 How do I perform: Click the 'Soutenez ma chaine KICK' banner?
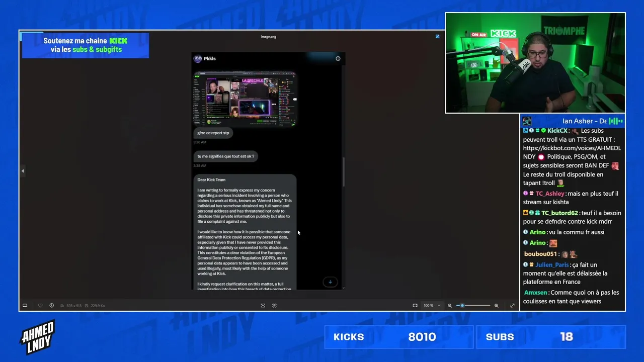[x=85, y=45]
